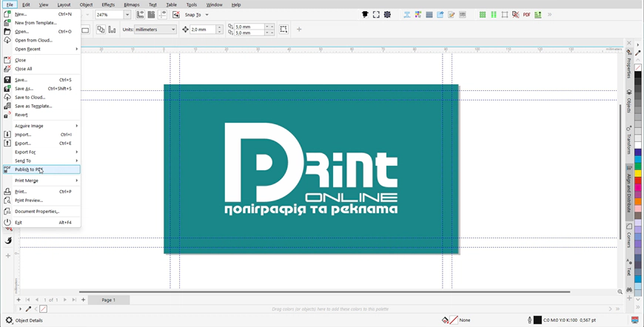Open the Snap To dropdown
This screenshot has width=644, height=327.
coord(207,15)
